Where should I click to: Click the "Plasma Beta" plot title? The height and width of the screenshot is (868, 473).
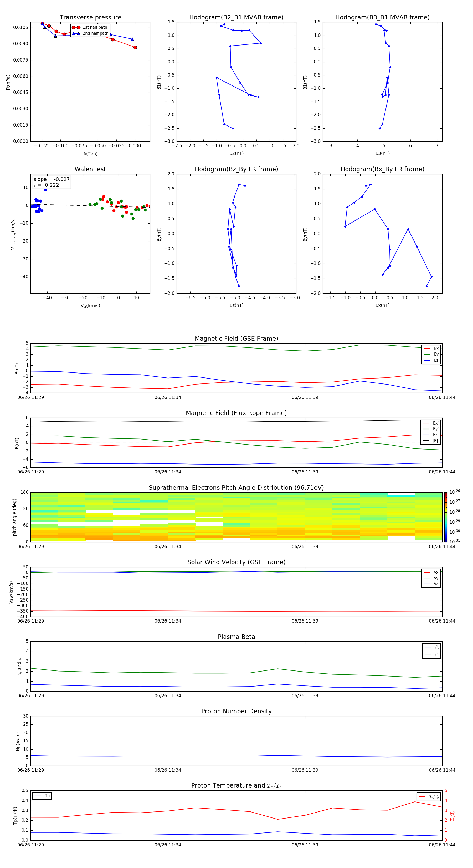click(236, 637)
